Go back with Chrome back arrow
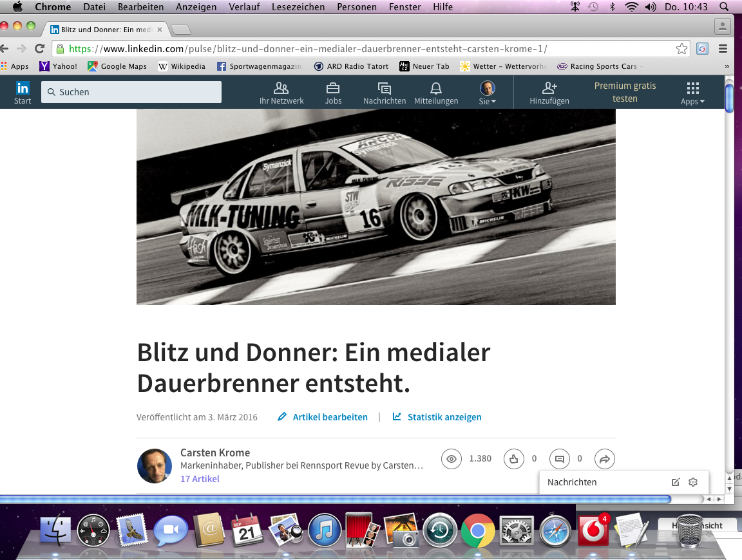This screenshot has height=560, width=742. click(x=5, y=48)
